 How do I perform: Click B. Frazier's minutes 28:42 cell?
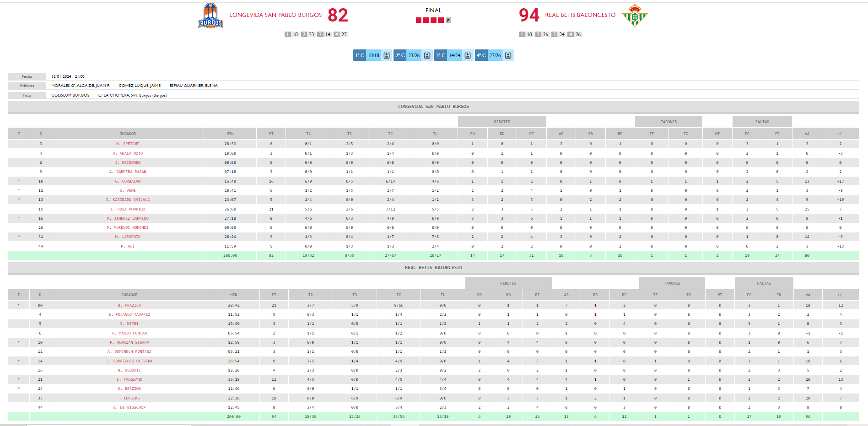234,305
